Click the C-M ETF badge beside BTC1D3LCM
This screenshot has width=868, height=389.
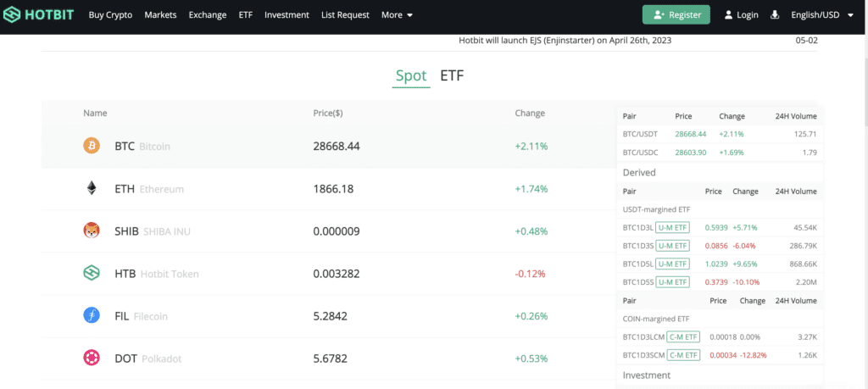pyautogui.click(x=683, y=336)
